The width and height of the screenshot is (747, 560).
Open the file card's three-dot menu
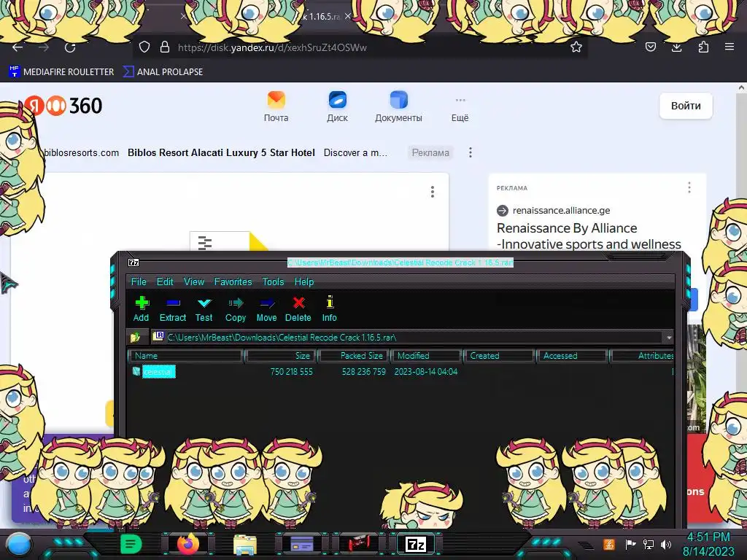432,192
